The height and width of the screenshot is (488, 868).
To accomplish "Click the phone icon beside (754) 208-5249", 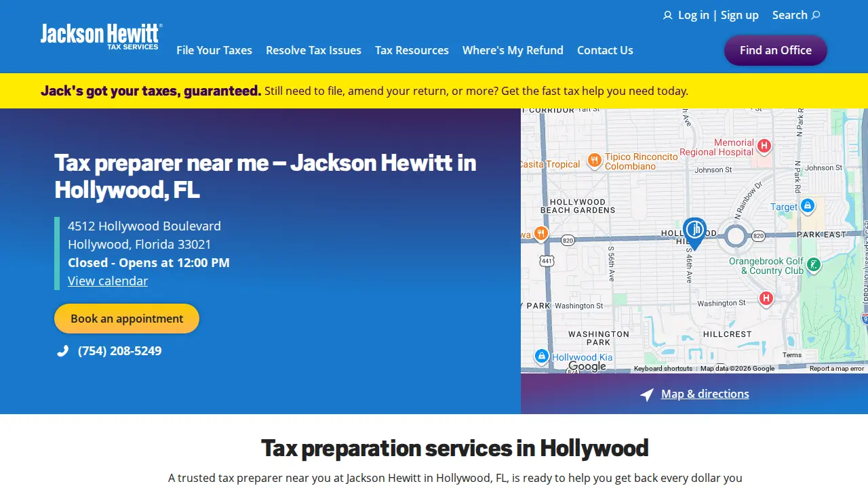I will click(62, 351).
